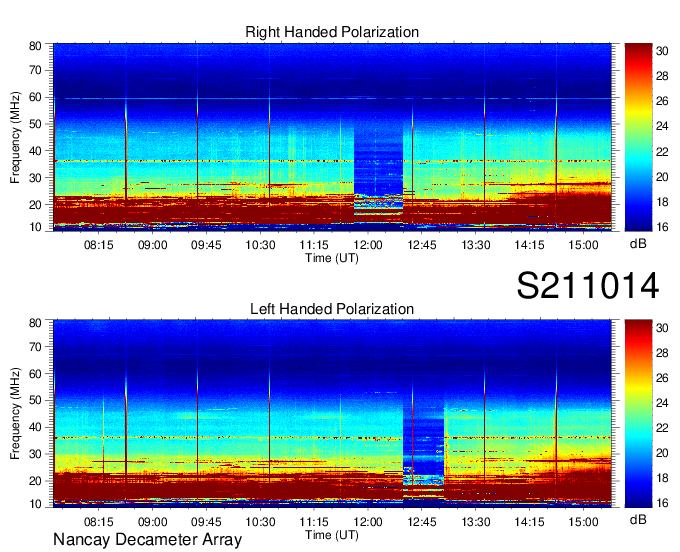Click the 'Left Handed Polarization' plot title
The width and height of the screenshot is (680, 552).
(x=332, y=309)
